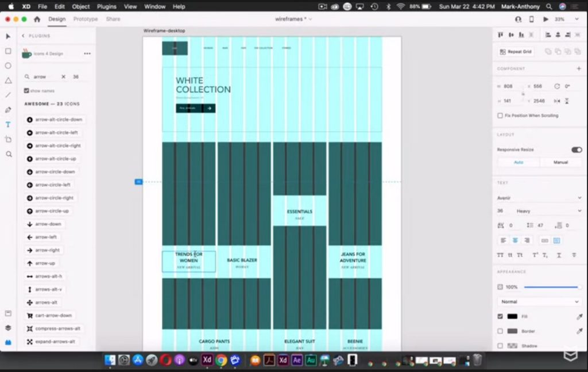
Task: Select the Pen tool
Action: coord(7,110)
